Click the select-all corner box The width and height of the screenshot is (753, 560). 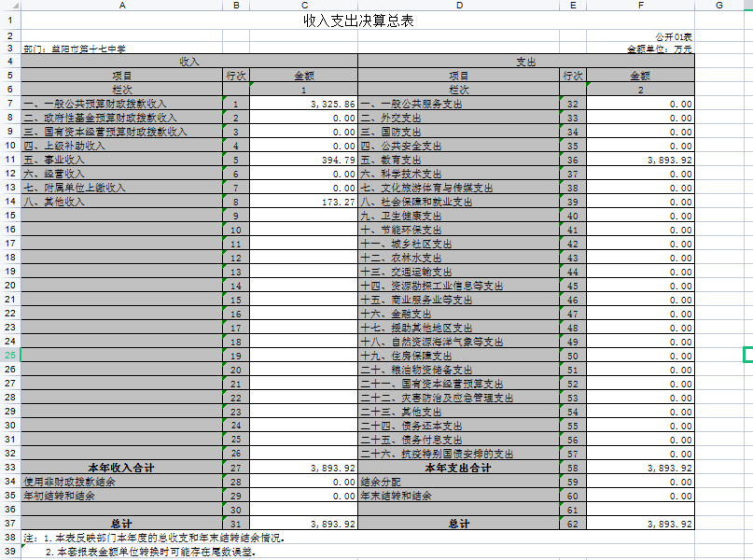[x=9, y=6]
